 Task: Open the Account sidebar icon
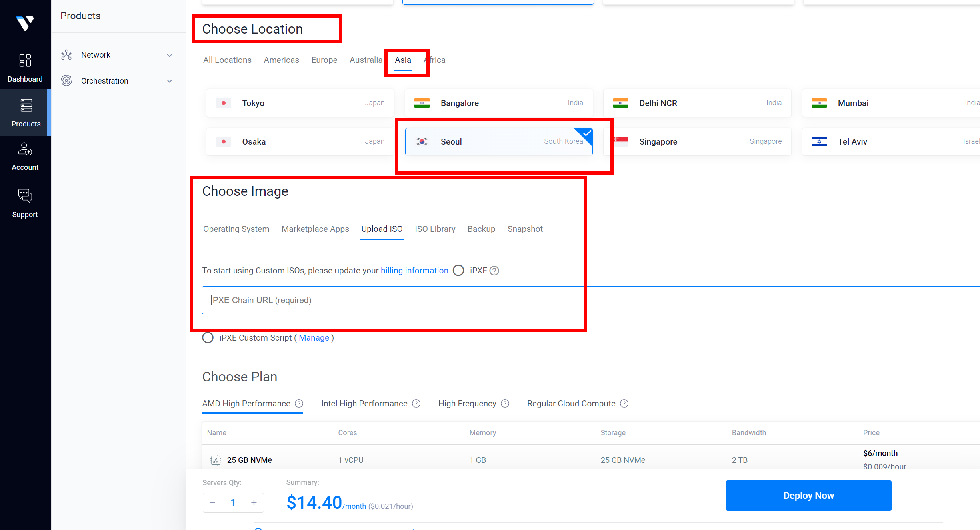25,149
